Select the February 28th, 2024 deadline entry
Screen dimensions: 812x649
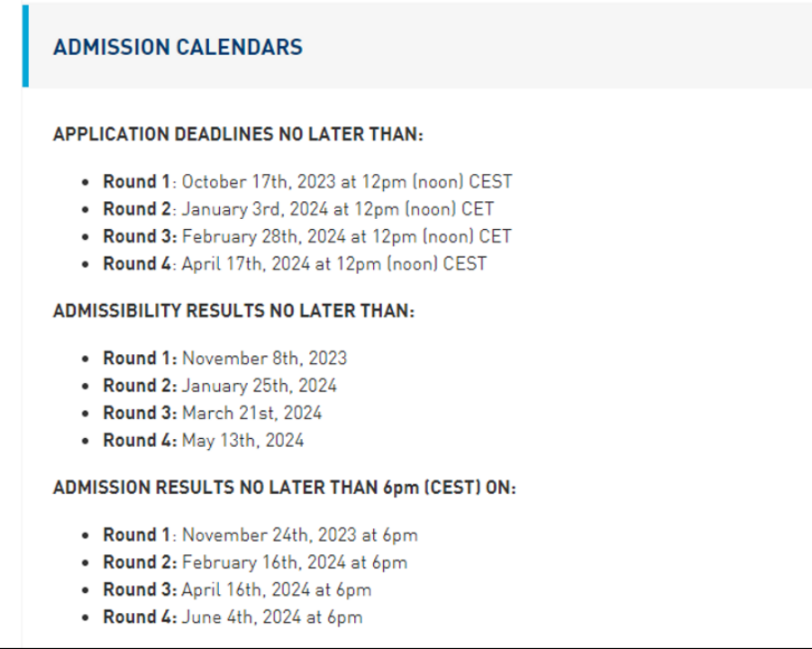347,236
